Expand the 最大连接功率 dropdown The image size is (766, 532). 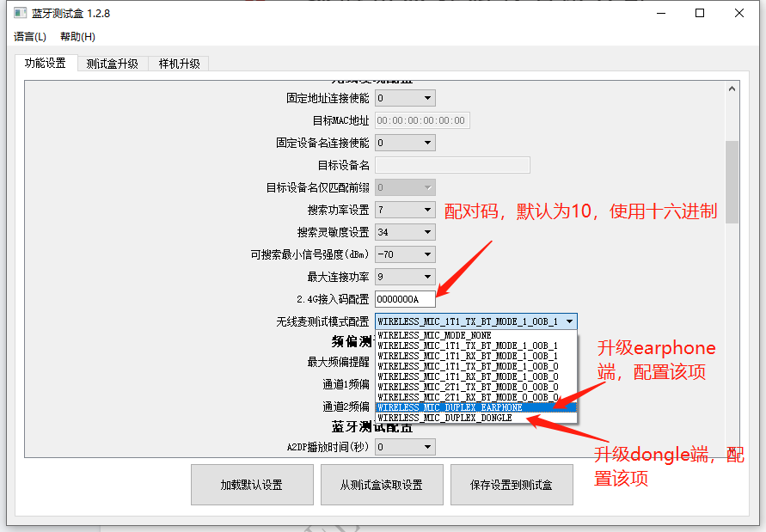tap(405, 277)
